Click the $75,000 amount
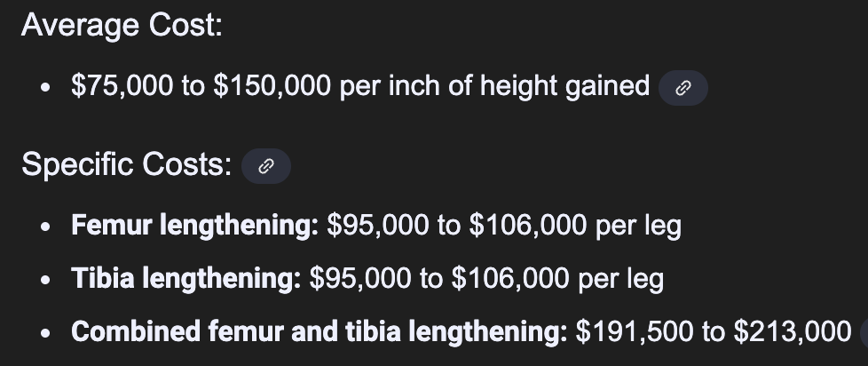Screen dimensions: 868x366 coord(122,86)
